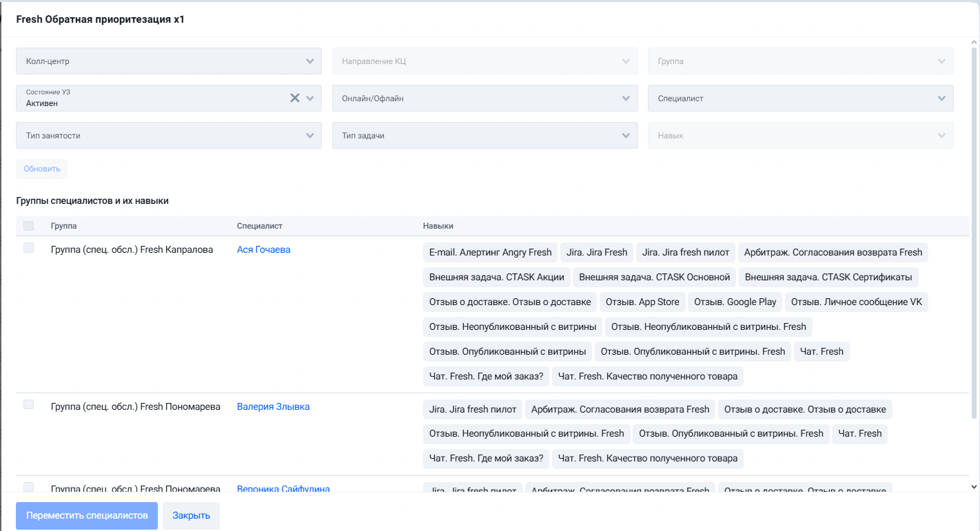The width and height of the screenshot is (980, 531).
Task: Click Отзыв. Google Play tag
Action: [x=735, y=302]
